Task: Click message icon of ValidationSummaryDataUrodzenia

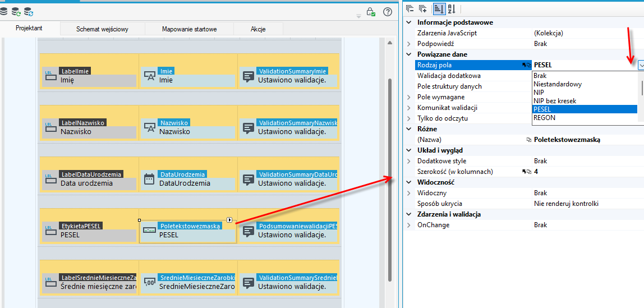Action: coord(247,180)
